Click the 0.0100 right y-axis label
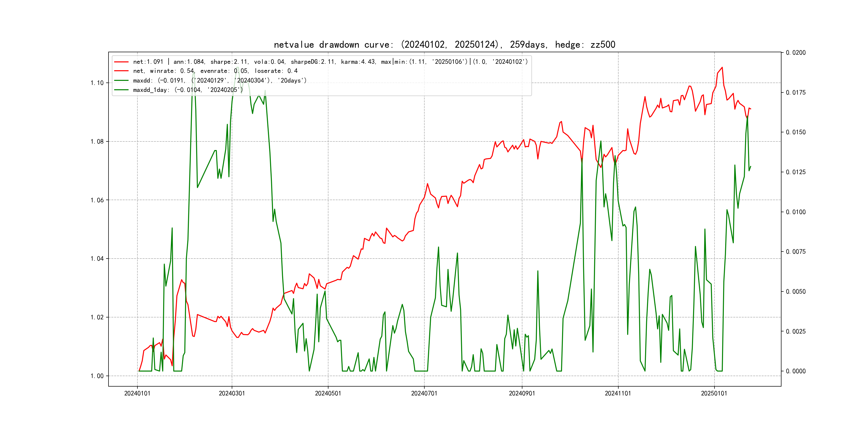 click(x=796, y=212)
